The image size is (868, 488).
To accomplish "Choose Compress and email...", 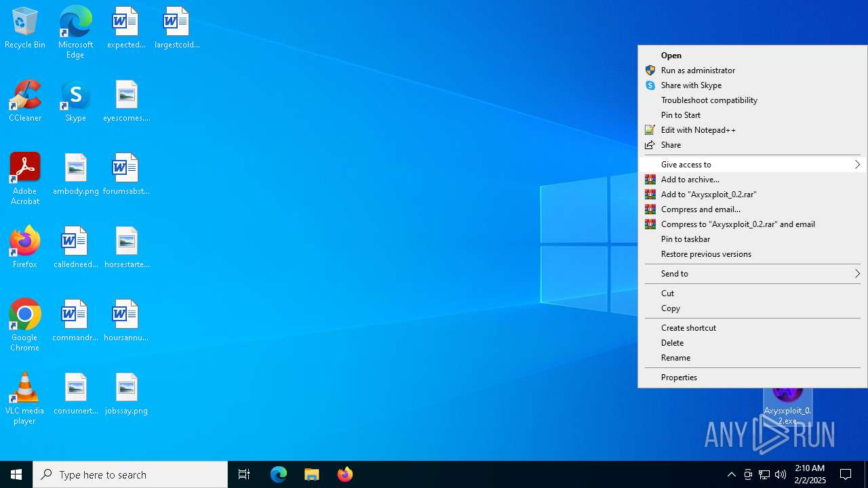I will (x=753, y=209).
